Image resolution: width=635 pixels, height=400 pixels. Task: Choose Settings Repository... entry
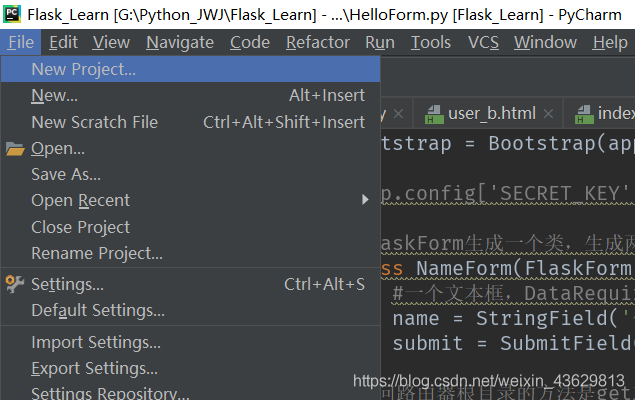point(190,392)
